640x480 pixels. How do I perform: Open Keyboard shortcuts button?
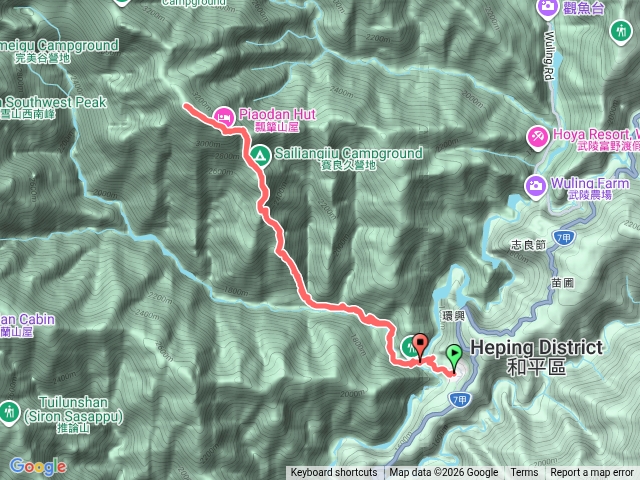click(x=334, y=473)
